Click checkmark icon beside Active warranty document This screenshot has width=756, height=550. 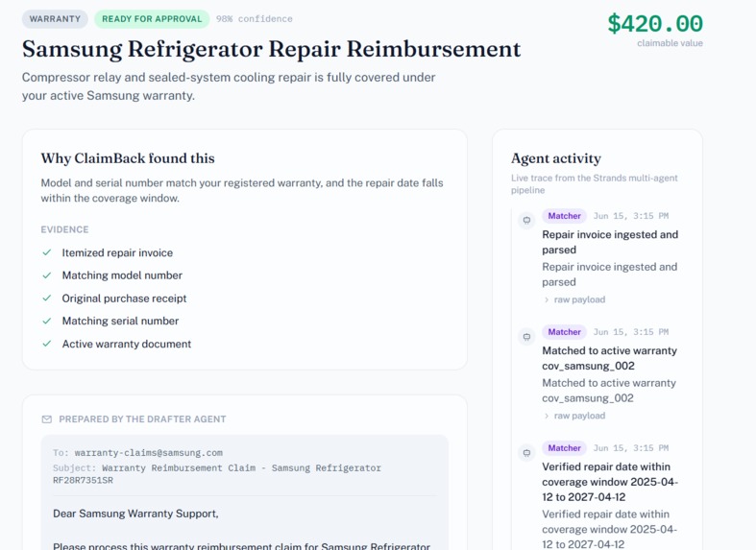coord(47,344)
